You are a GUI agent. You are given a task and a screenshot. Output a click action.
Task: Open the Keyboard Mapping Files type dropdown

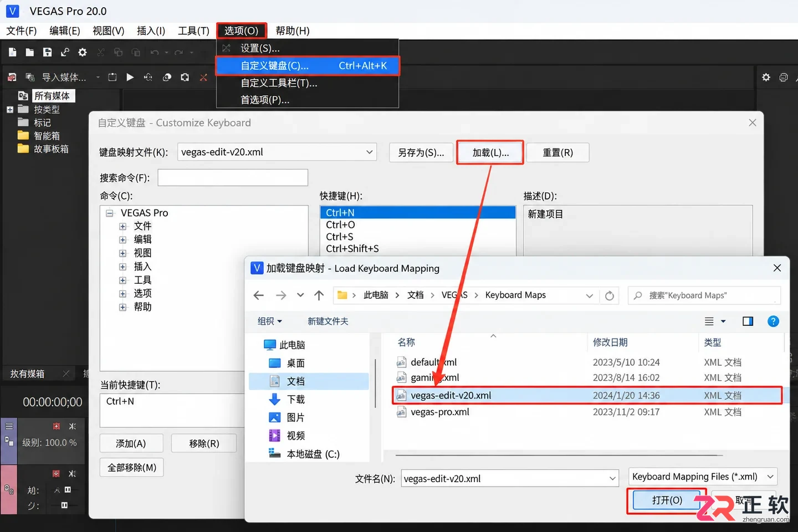click(x=703, y=477)
